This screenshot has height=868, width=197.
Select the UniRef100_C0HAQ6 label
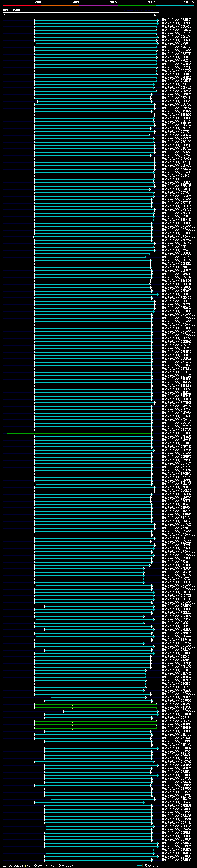click(x=177, y=436)
